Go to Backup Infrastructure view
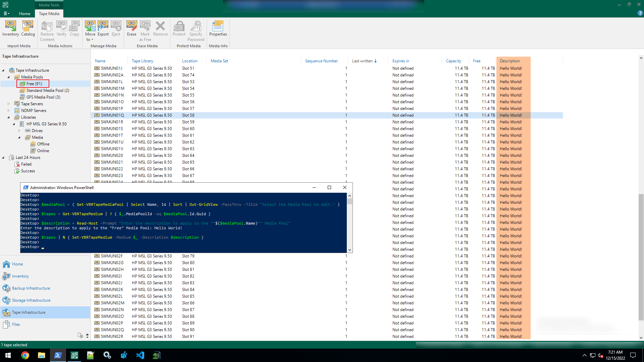Screen dimensions: 644x362 30,288
